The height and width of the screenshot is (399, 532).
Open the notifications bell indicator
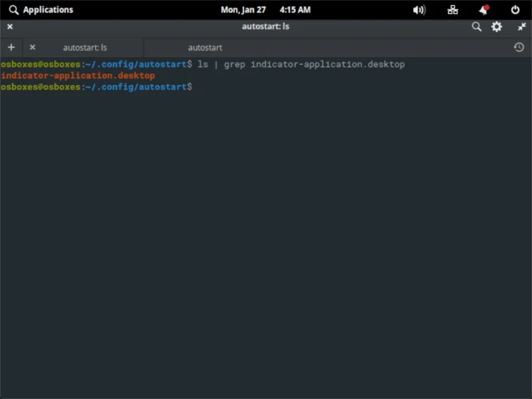click(x=484, y=10)
